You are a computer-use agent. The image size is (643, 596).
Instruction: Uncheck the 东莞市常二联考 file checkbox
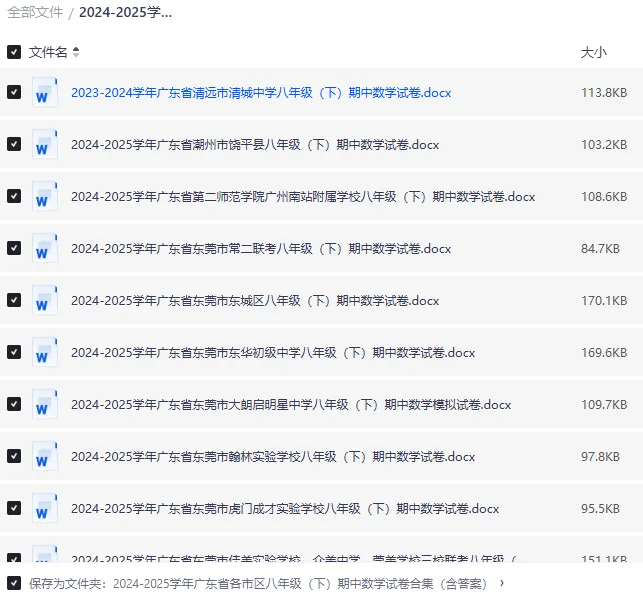14,248
